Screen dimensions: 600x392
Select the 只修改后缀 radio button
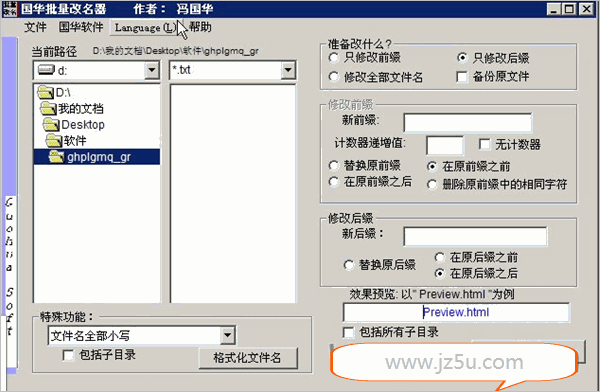point(462,58)
